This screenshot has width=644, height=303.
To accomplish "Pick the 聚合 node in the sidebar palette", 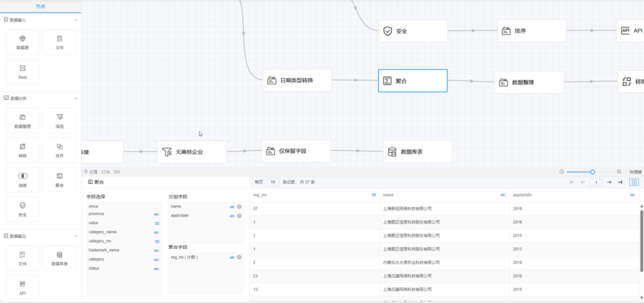I will tap(60, 180).
